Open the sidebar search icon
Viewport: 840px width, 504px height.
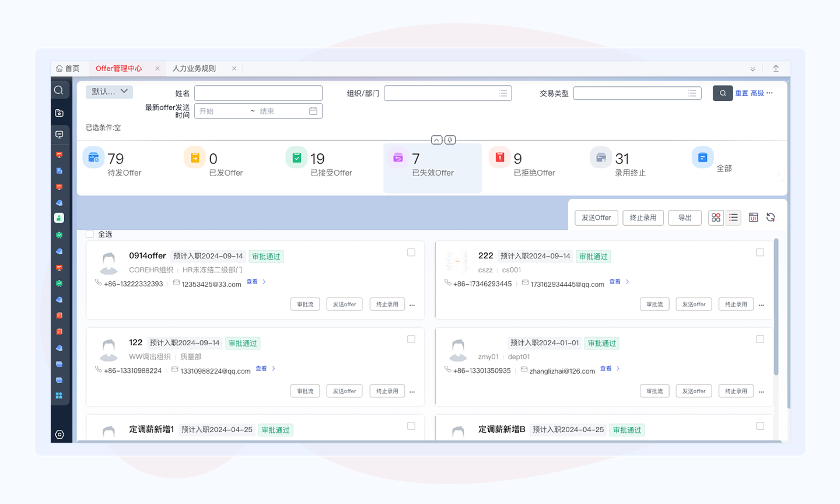pyautogui.click(x=59, y=90)
